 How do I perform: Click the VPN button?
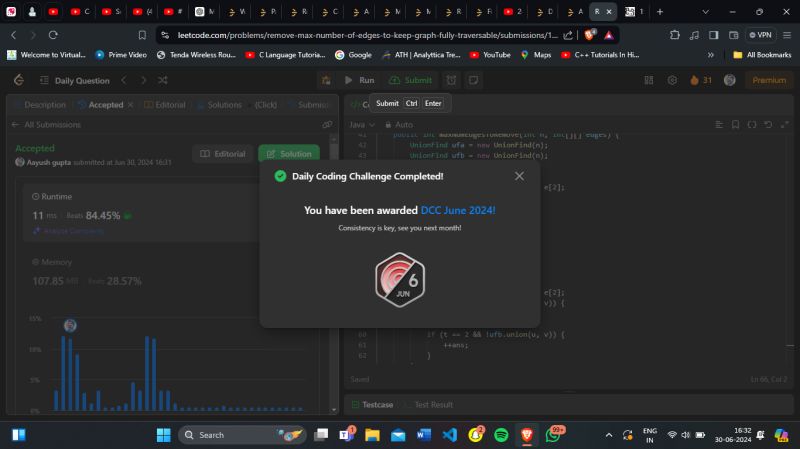(760, 35)
